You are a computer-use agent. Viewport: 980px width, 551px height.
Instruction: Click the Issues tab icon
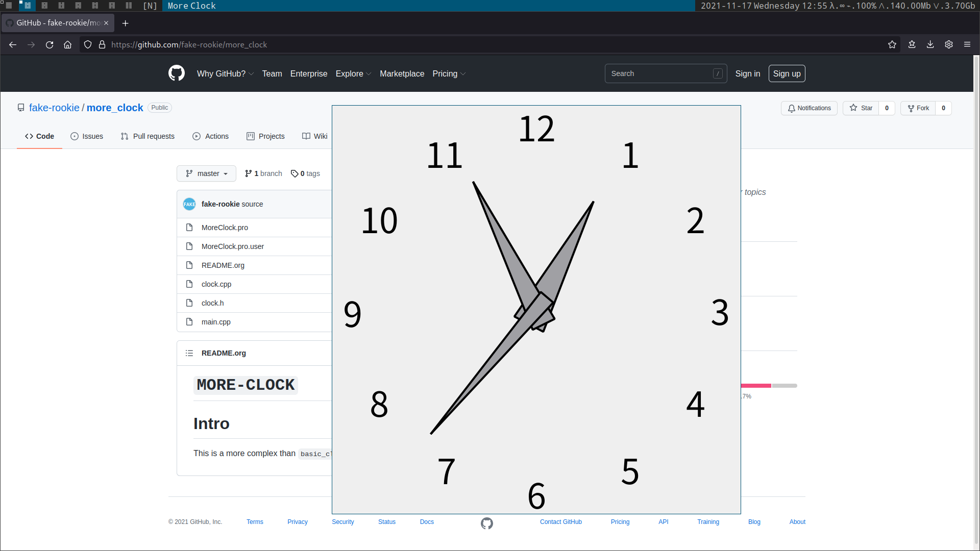click(74, 136)
